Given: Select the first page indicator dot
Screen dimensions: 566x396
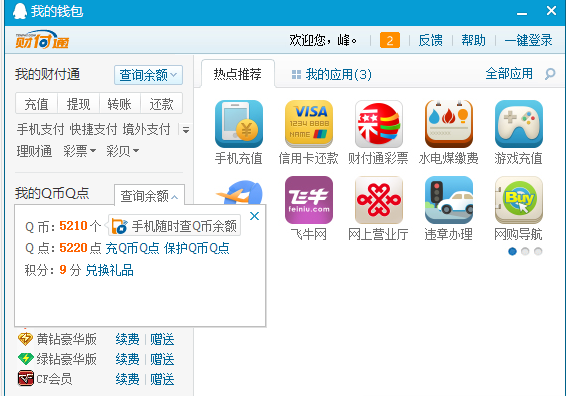Looking at the screenshot, I should (x=512, y=251).
